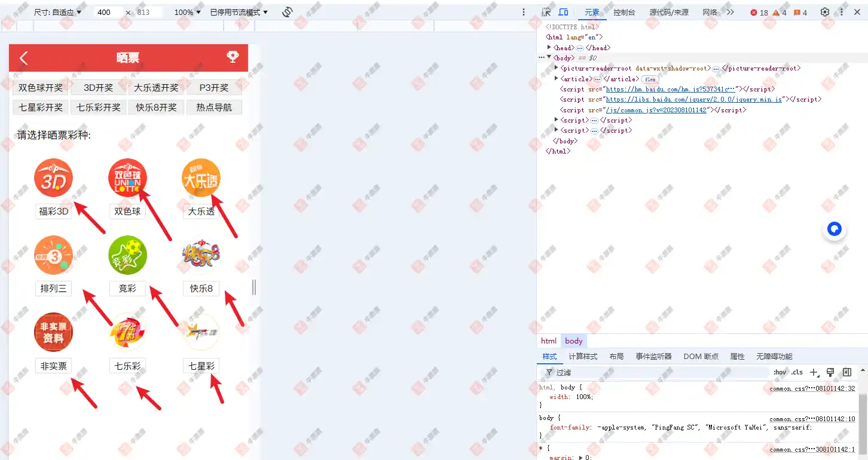Viewport: 868px width, 460px height.
Task: Open the 已停用节流模式 throttling dropdown
Action: point(239,12)
